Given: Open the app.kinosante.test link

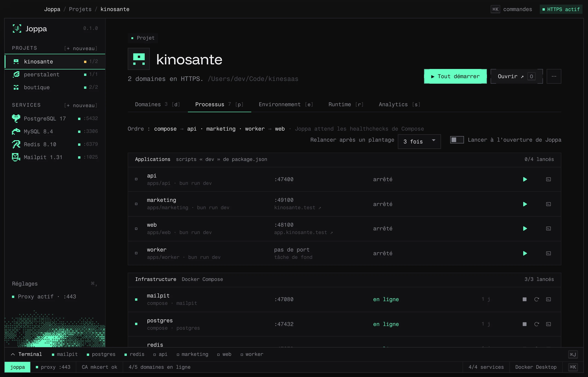Looking at the screenshot, I should 303,233.
